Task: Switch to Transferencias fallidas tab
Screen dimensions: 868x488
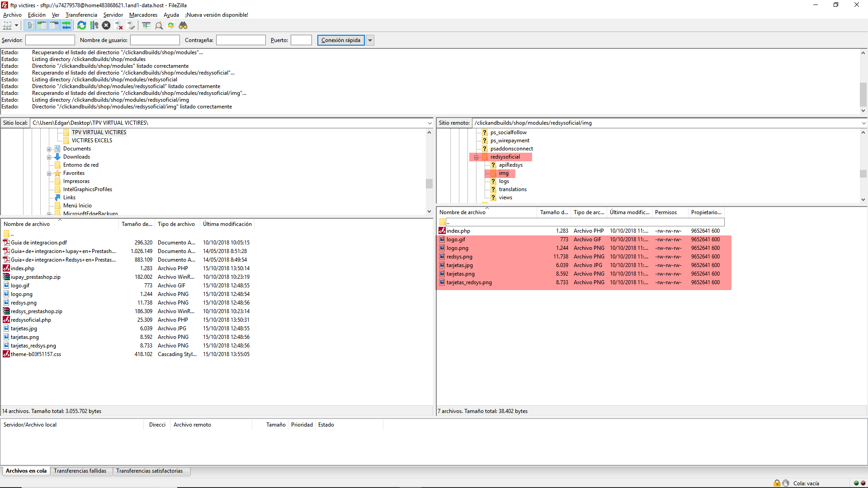Action: click(x=80, y=471)
